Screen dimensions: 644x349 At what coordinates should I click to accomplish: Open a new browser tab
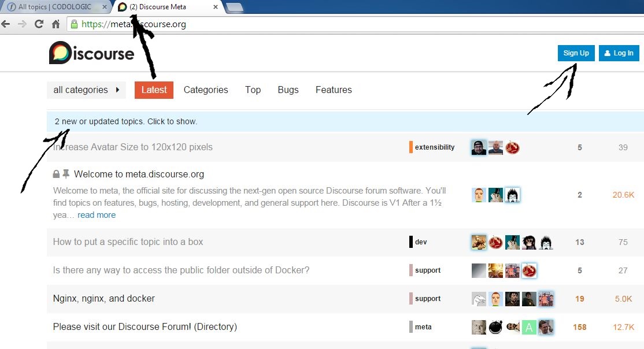[x=235, y=8]
